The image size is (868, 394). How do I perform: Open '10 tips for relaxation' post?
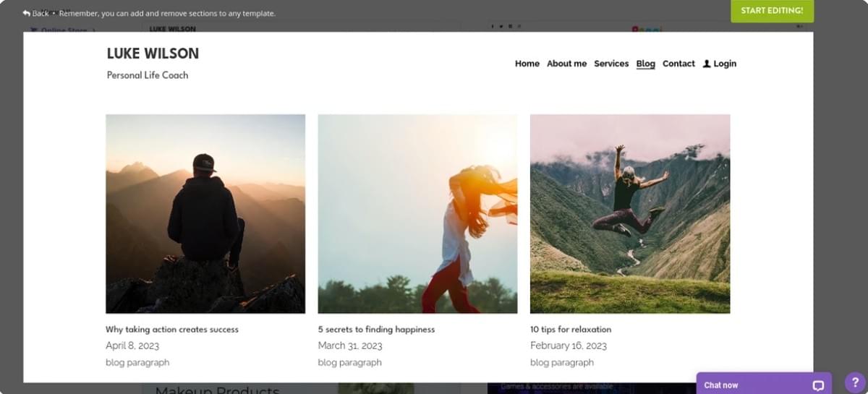click(x=571, y=329)
